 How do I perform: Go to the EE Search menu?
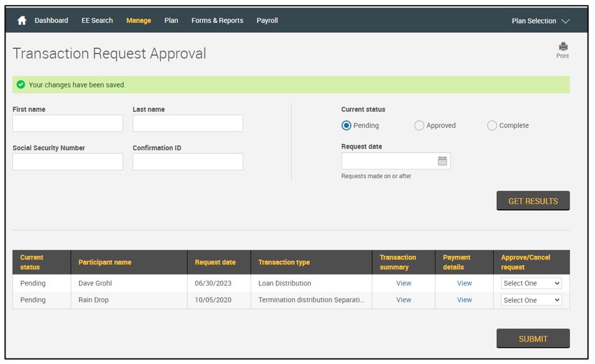[x=97, y=20]
